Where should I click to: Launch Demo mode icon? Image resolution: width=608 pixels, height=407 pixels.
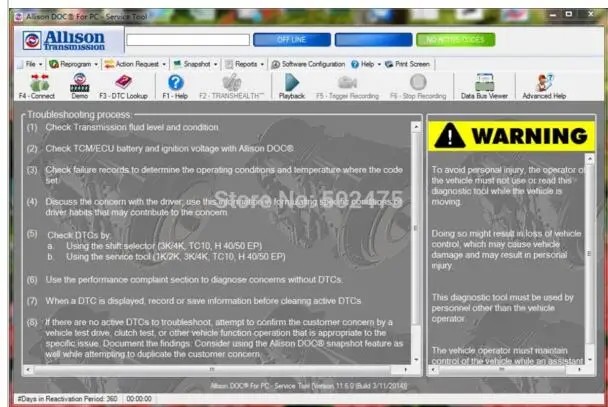(79, 86)
